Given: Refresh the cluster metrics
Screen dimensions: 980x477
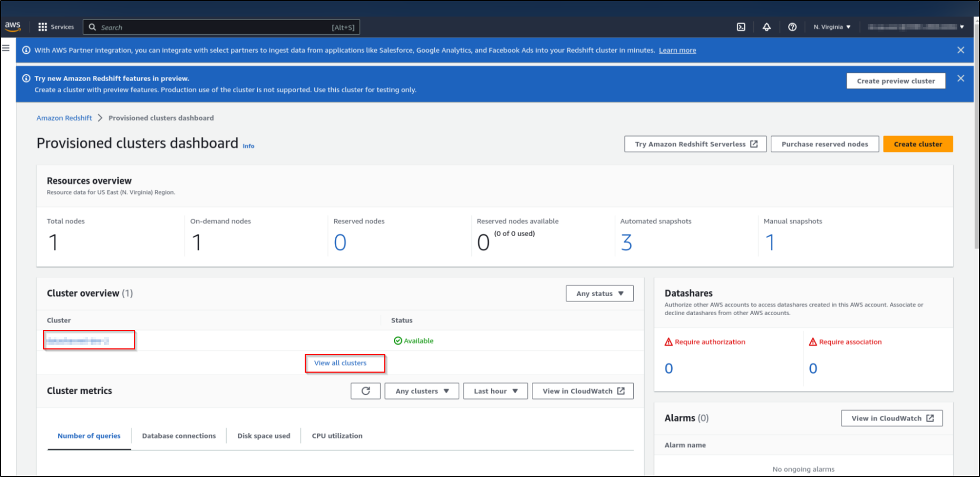Looking at the screenshot, I should click(x=365, y=391).
